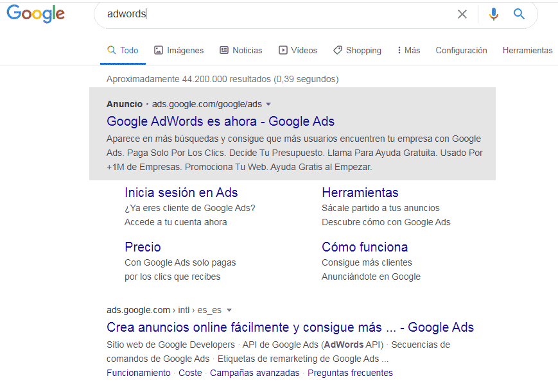Open the Herramientas search tools
The height and width of the screenshot is (392, 558).
coord(527,50)
